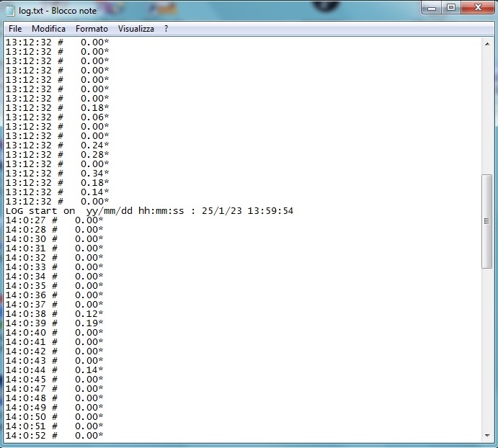
Task: Open the Modifica menu
Action: [48, 29]
